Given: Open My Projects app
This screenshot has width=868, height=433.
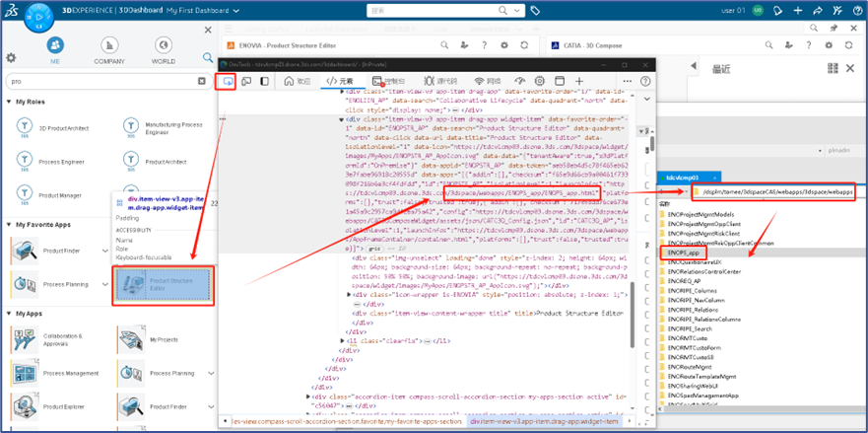Looking at the screenshot, I should [x=149, y=340].
